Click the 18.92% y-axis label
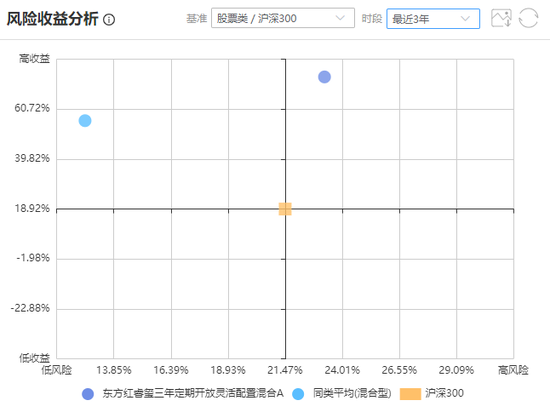 pos(32,209)
